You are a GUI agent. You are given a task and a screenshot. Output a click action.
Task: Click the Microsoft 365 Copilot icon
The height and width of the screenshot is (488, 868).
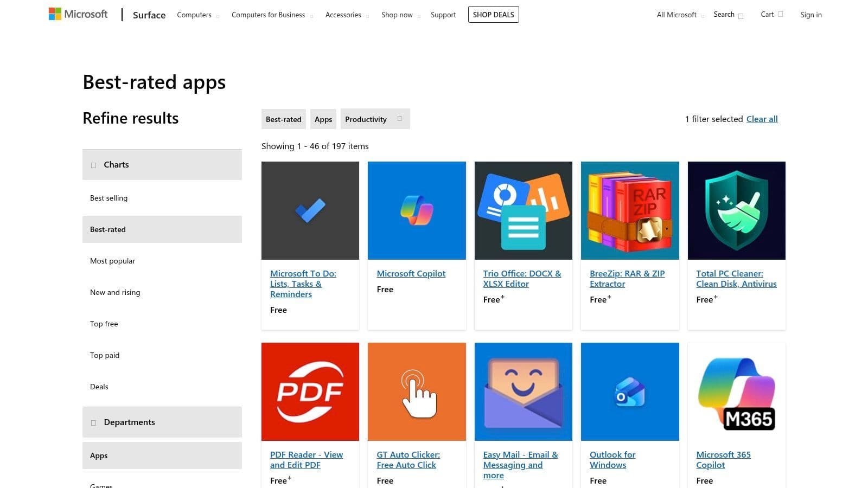[736, 391]
